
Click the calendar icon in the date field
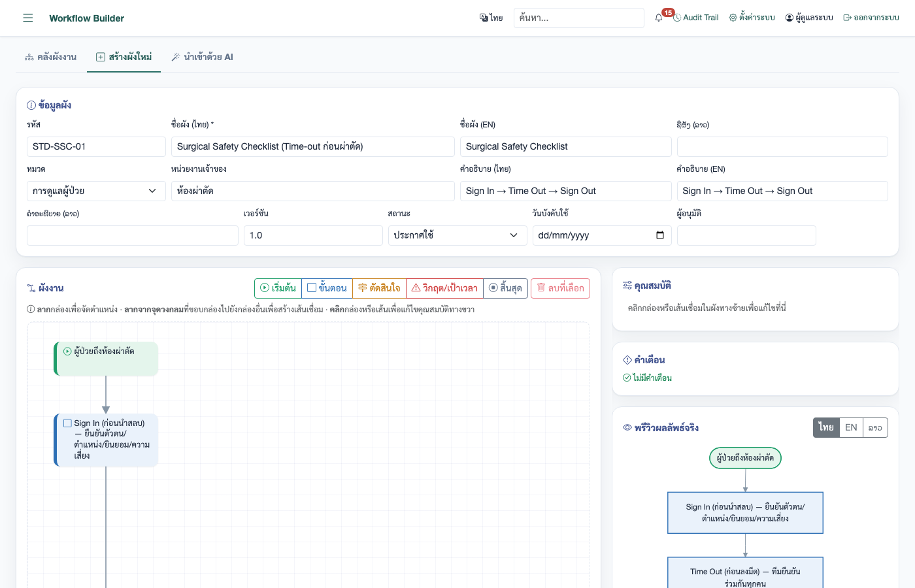tap(660, 235)
